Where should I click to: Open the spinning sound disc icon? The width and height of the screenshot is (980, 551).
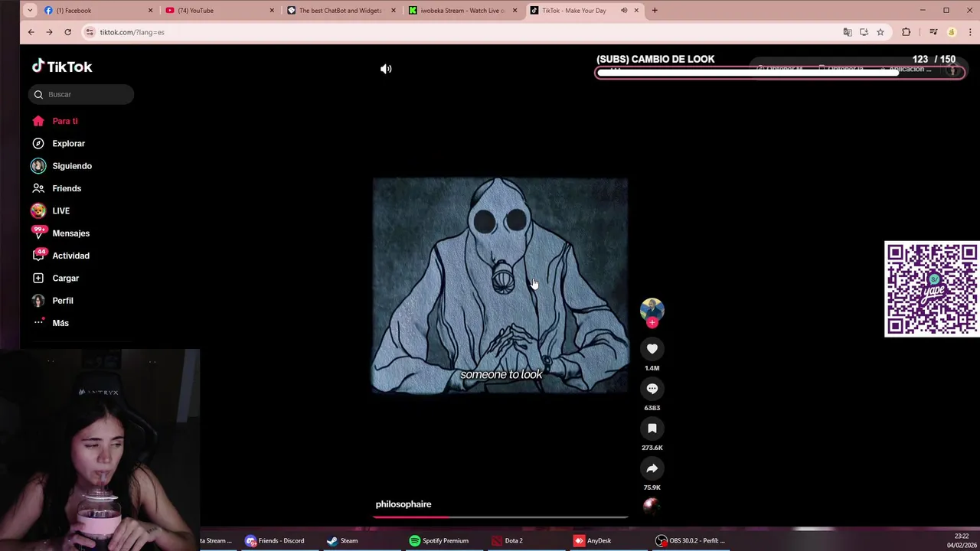651,505
